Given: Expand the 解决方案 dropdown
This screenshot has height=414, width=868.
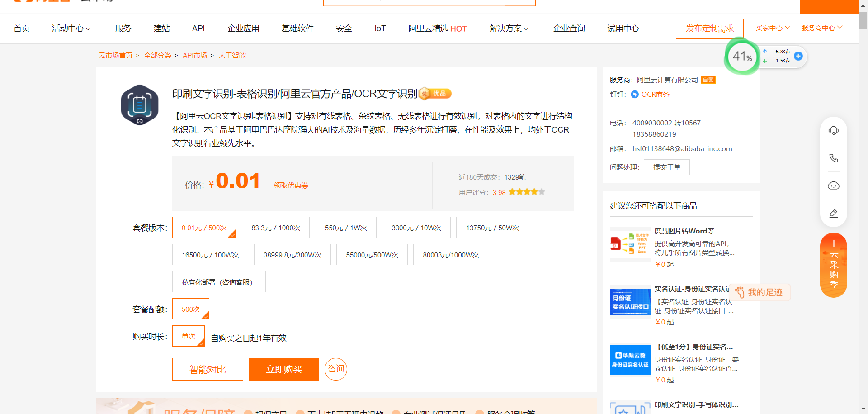Looking at the screenshot, I should 509,29.
